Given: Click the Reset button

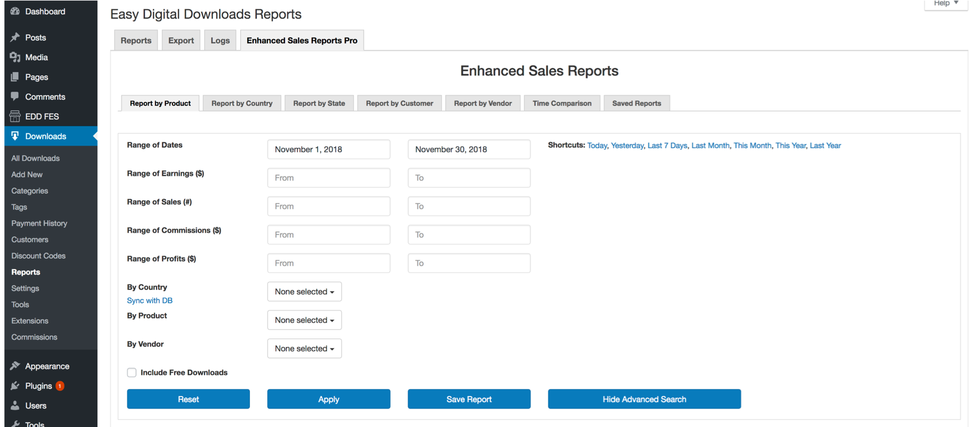Looking at the screenshot, I should click(x=188, y=399).
